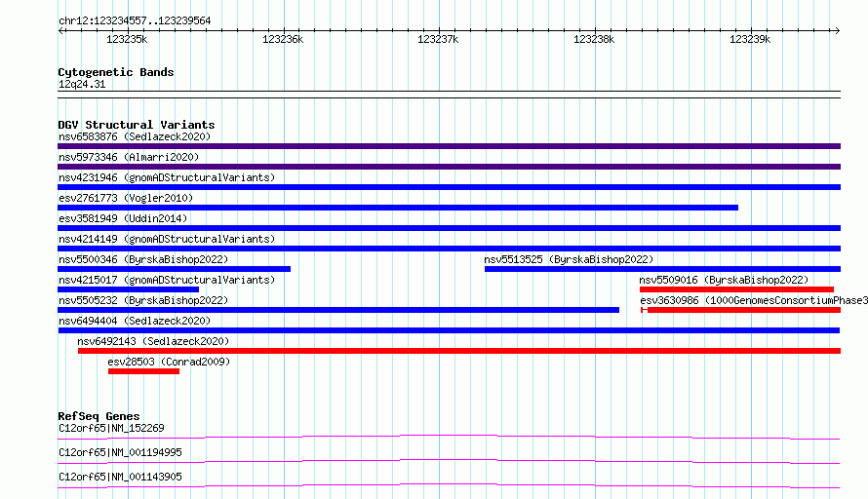Click the 123236k ruler tick label
The height and width of the screenshot is (499, 868).
(x=283, y=39)
